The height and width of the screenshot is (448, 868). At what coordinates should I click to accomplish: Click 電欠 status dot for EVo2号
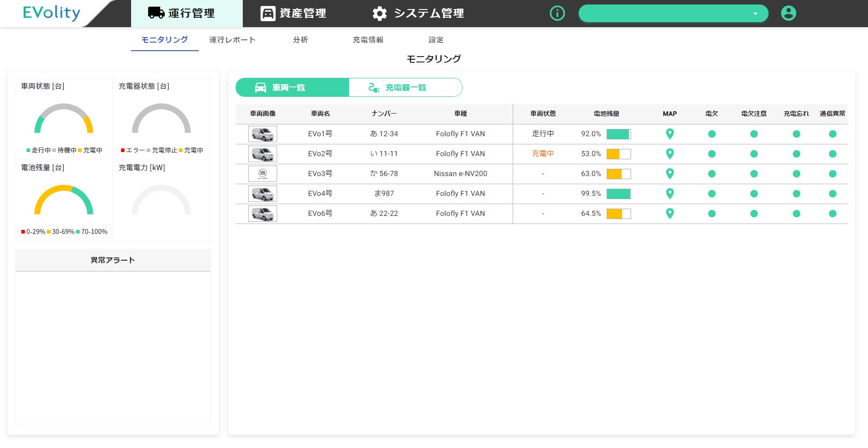(712, 154)
